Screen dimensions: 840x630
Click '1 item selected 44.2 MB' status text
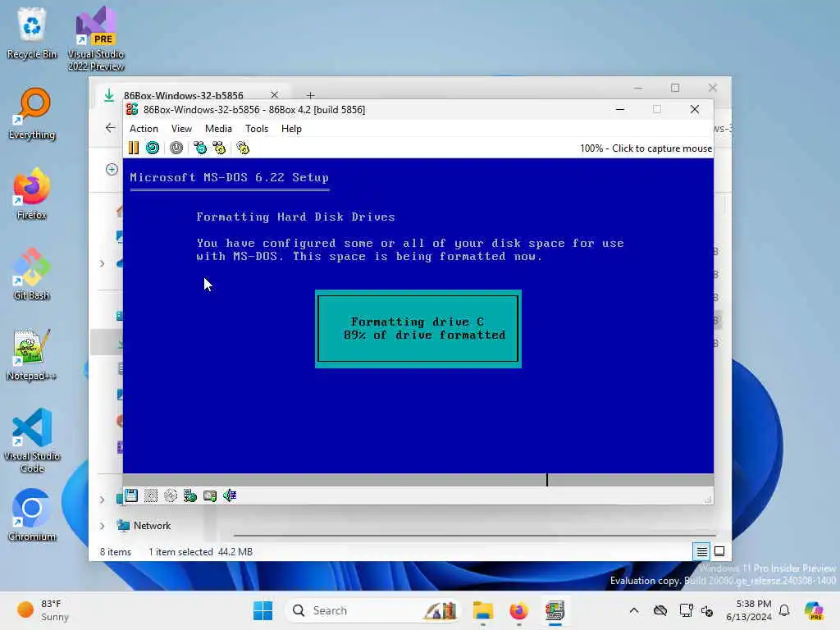pos(200,552)
